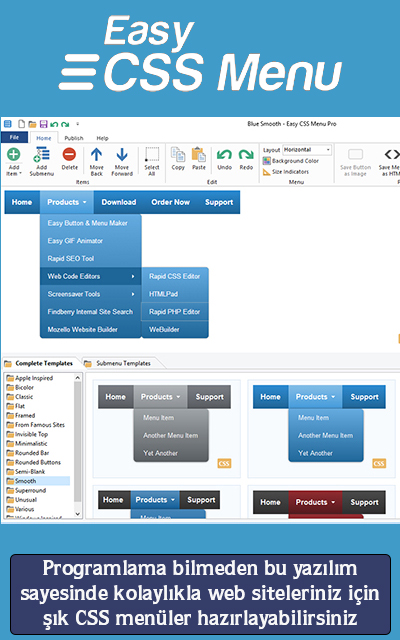This screenshot has width=400, height=640.
Task: Click small redo arrow in quick toolbar
Action: tap(64, 124)
